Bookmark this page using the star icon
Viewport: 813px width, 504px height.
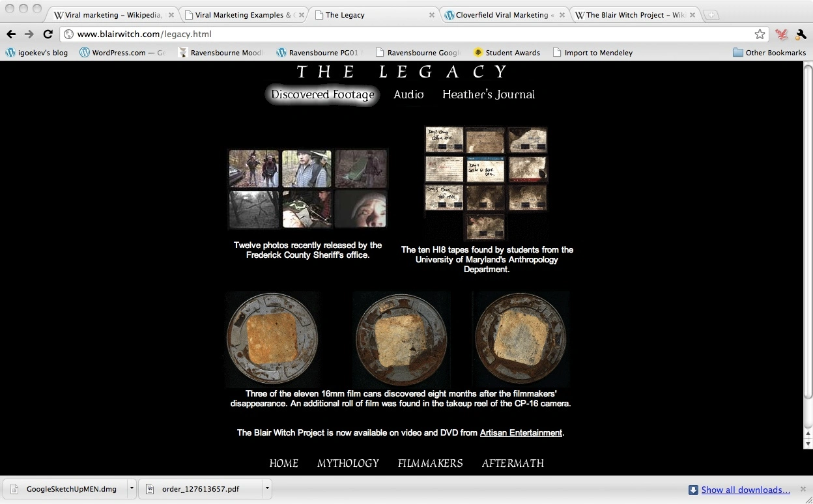tap(760, 35)
